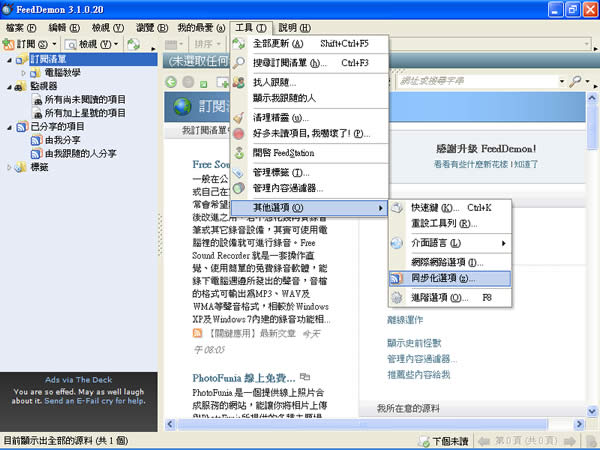Click the green back navigation button
Image resolution: width=600 pixels, height=450 pixels.
coord(171,82)
